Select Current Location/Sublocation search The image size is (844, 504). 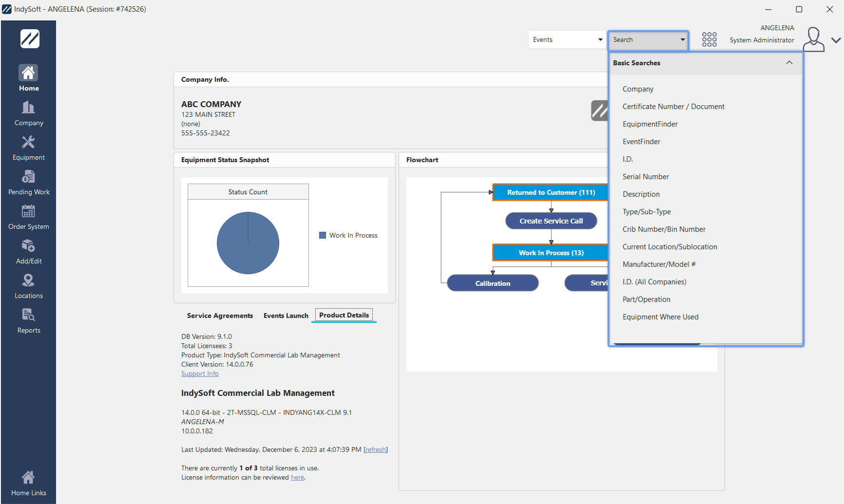(670, 247)
